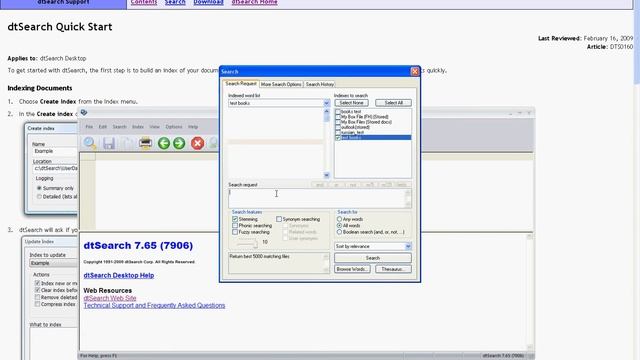This screenshot has height=360, width=640.
Task: Click the Select None button
Action: (351, 103)
